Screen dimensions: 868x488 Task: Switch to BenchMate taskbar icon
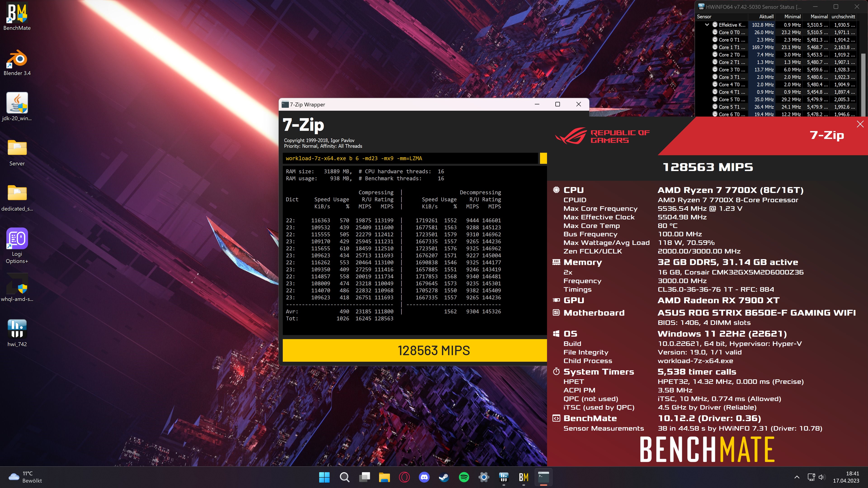pyautogui.click(x=524, y=477)
